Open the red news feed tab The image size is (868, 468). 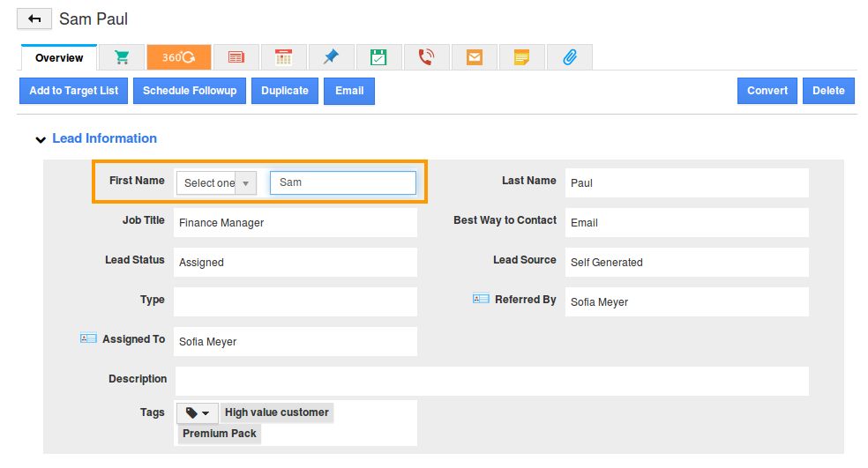click(236, 57)
